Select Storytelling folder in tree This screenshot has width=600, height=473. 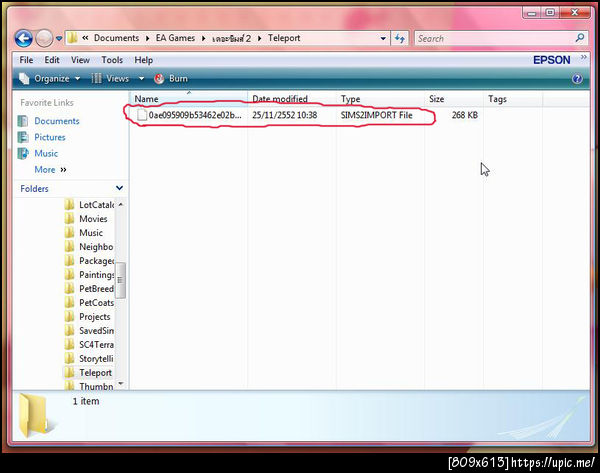pos(96,359)
